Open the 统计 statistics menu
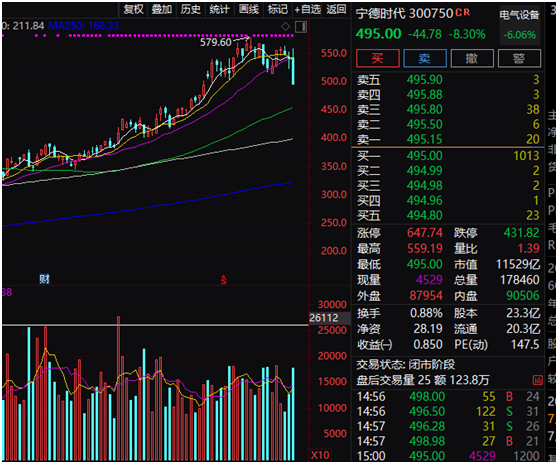The height and width of the screenshot is (464, 558). tap(220, 9)
